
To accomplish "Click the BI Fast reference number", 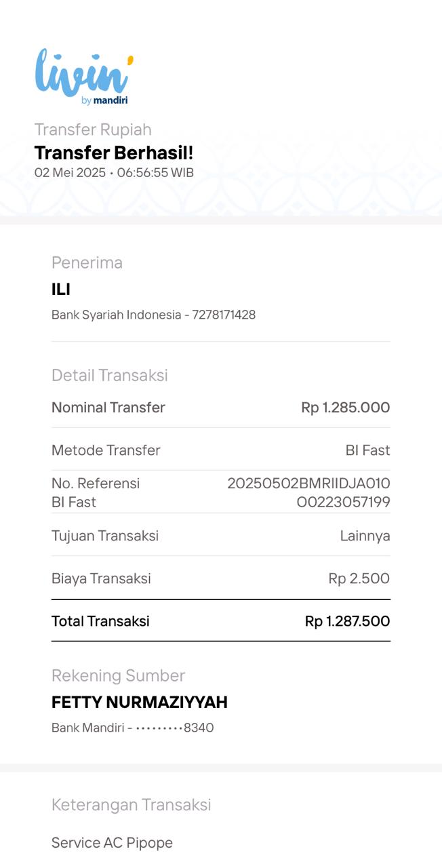I will 309,492.
